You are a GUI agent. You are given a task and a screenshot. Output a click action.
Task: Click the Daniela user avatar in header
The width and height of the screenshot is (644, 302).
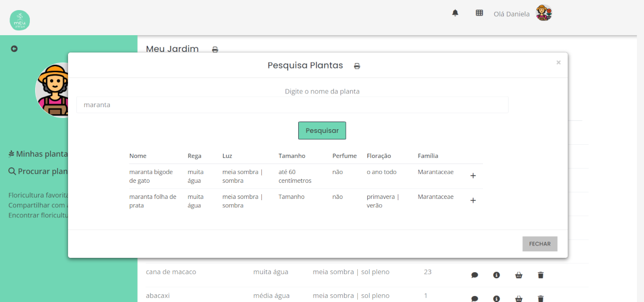[544, 13]
